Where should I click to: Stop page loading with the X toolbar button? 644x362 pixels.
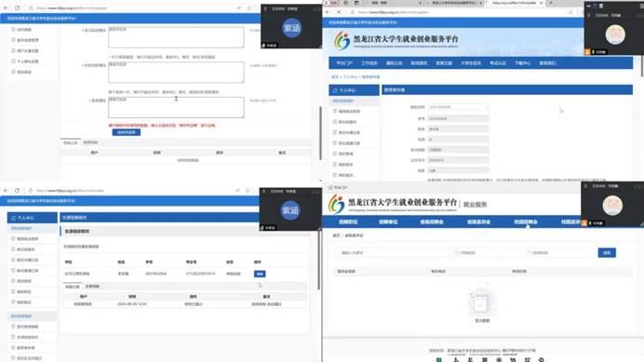tap(339, 12)
